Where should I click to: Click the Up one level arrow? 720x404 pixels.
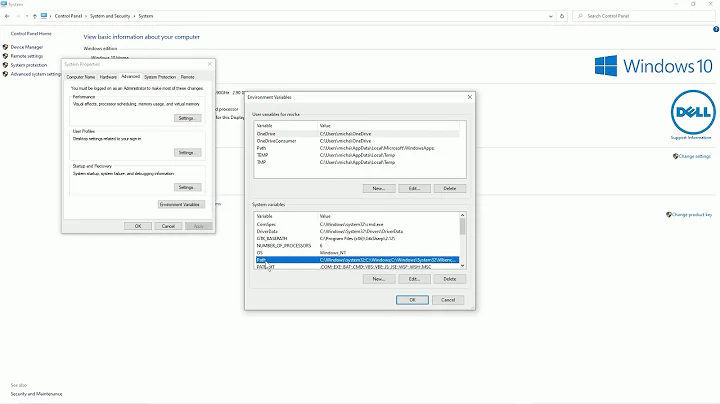pos(34,16)
